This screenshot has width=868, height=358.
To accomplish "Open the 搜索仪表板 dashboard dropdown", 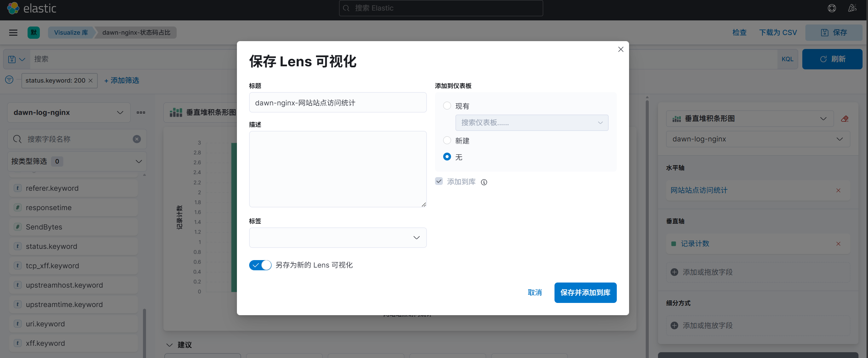I will pos(532,123).
